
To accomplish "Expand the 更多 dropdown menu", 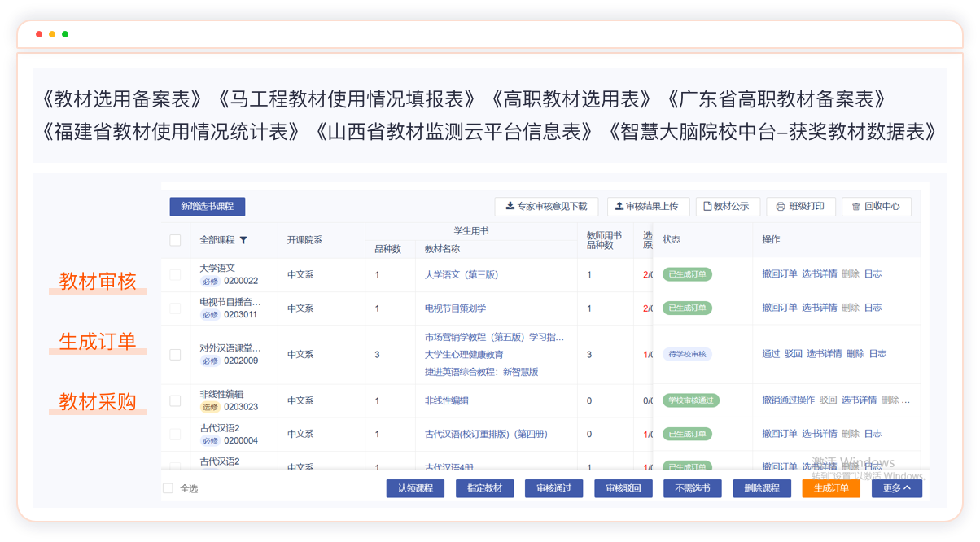I will (x=897, y=488).
